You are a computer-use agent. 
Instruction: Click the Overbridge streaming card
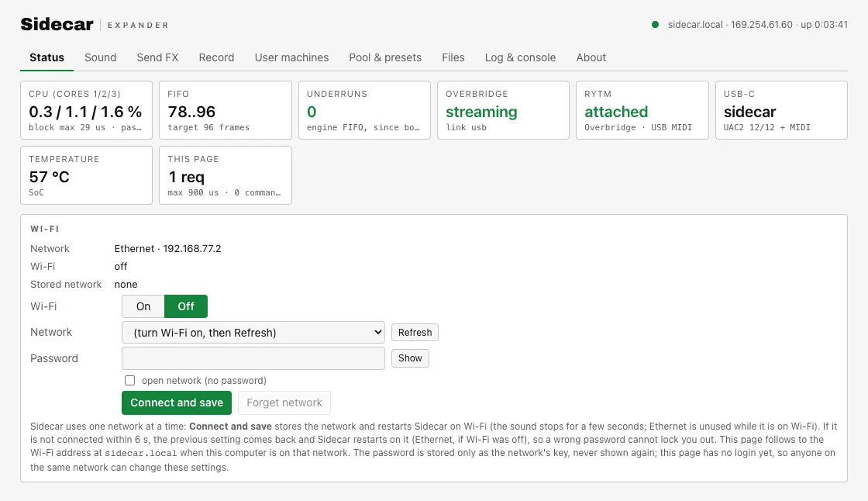[503, 110]
